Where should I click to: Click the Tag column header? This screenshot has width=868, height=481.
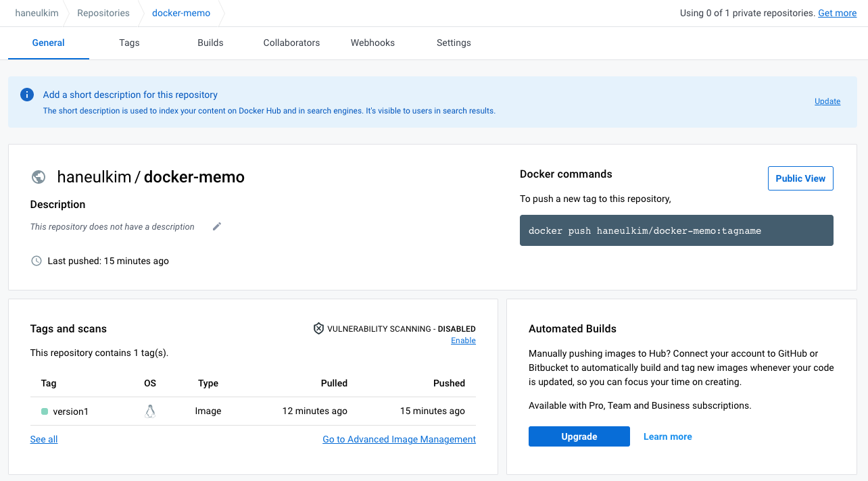(x=49, y=383)
